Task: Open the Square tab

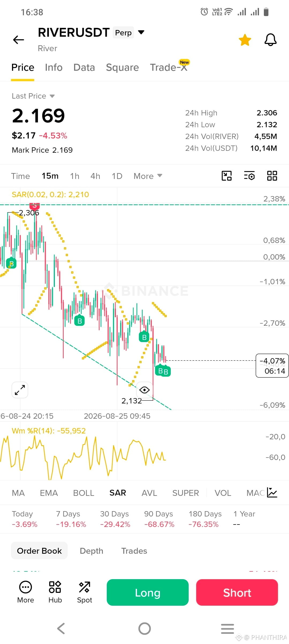Action: tap(122, 68)
